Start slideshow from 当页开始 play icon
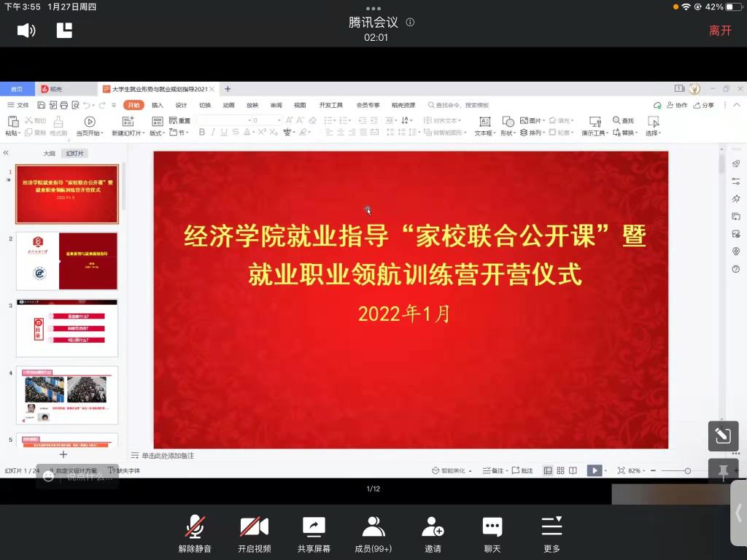Viewport: 747px width, 560px height. [90, 122]
